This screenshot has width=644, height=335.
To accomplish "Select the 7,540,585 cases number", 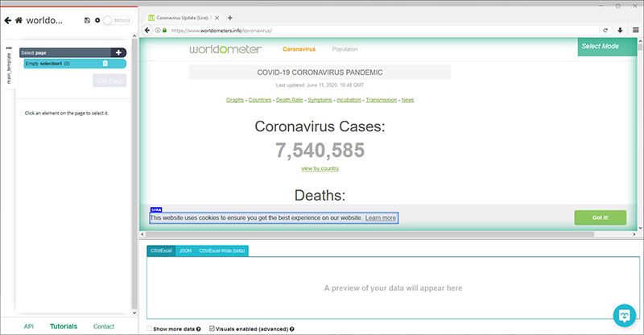I will (320, 150).
